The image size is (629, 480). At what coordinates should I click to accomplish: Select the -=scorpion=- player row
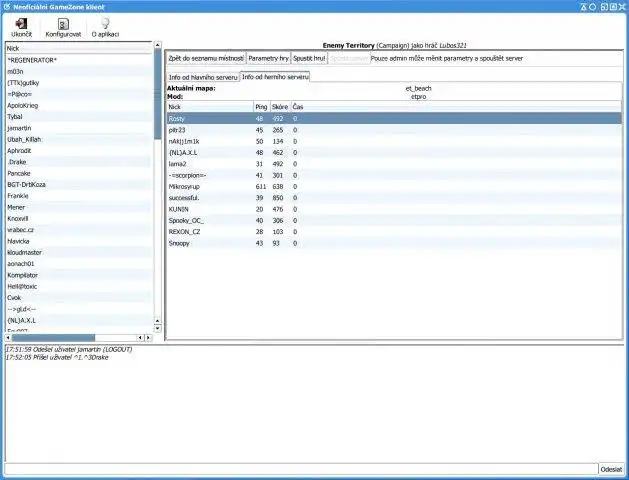point(394,175)
